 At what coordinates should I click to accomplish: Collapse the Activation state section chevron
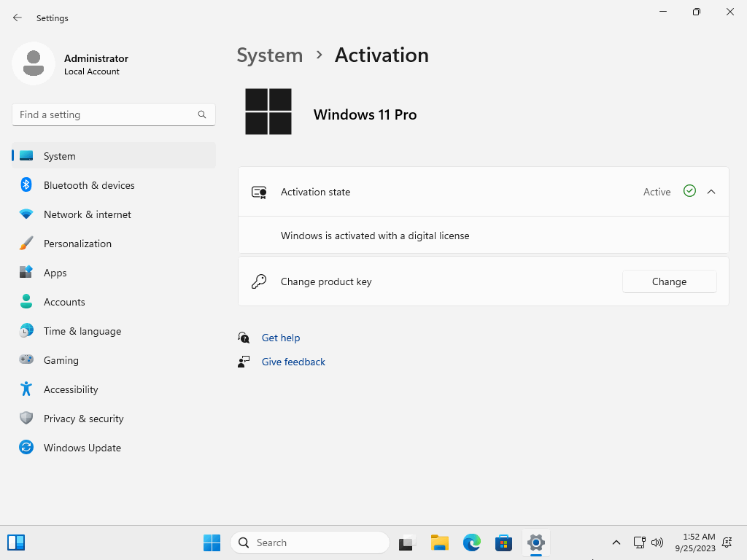(711, 192)
